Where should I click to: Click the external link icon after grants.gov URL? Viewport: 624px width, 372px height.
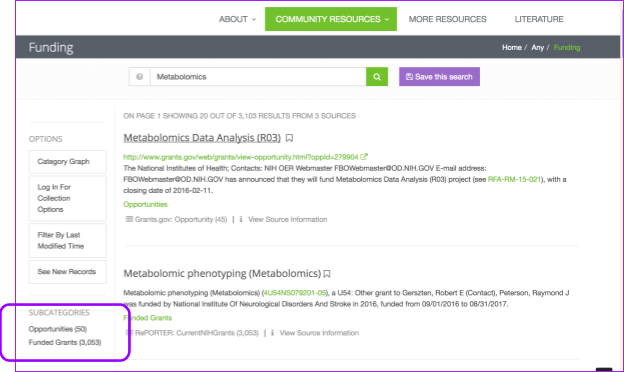pyautogui.click(x=364, y=157)
